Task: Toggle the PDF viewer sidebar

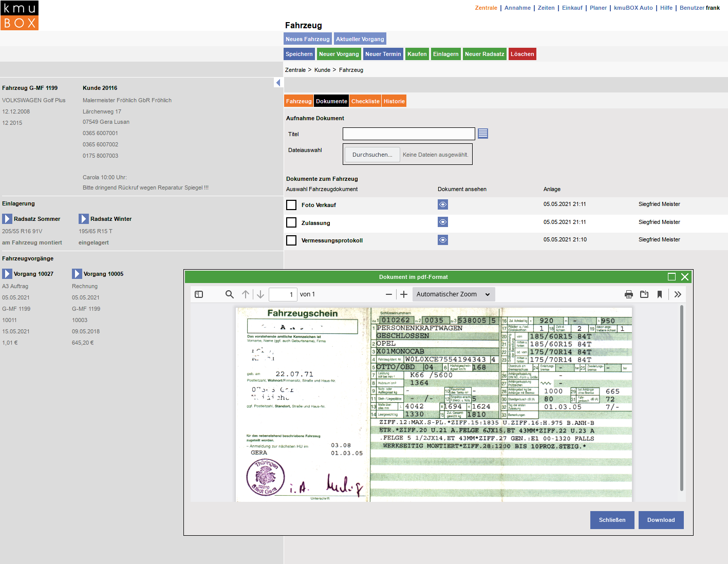Action: click(x=199, y=294)
